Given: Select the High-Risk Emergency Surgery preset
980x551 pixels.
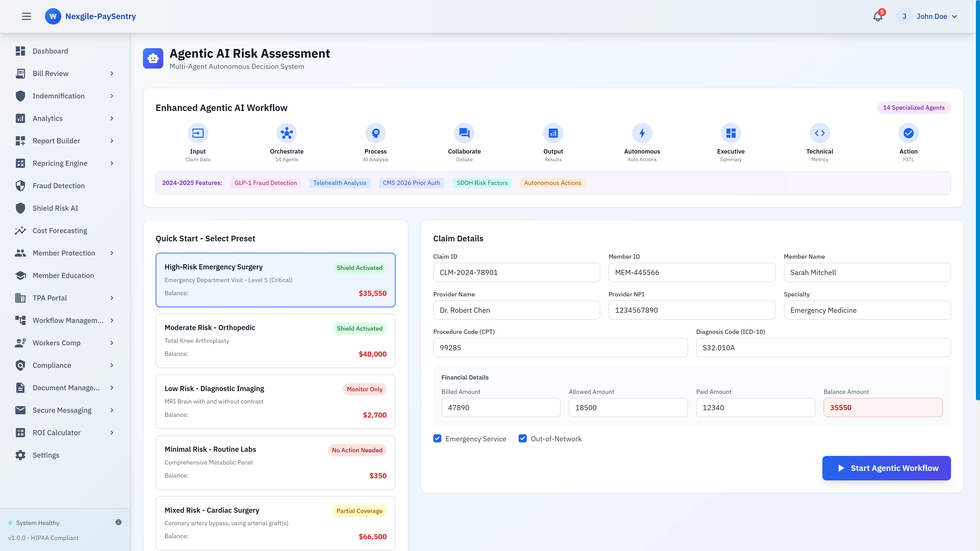Looking at the screenshot, I should click(x=275, y=280).
